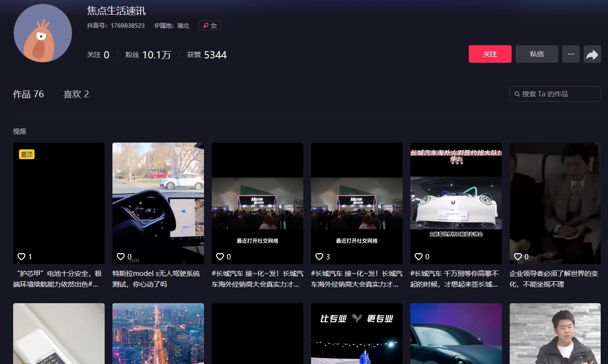Click heart icon on ORA car video
608x364 pixels.
click(419, 256)
